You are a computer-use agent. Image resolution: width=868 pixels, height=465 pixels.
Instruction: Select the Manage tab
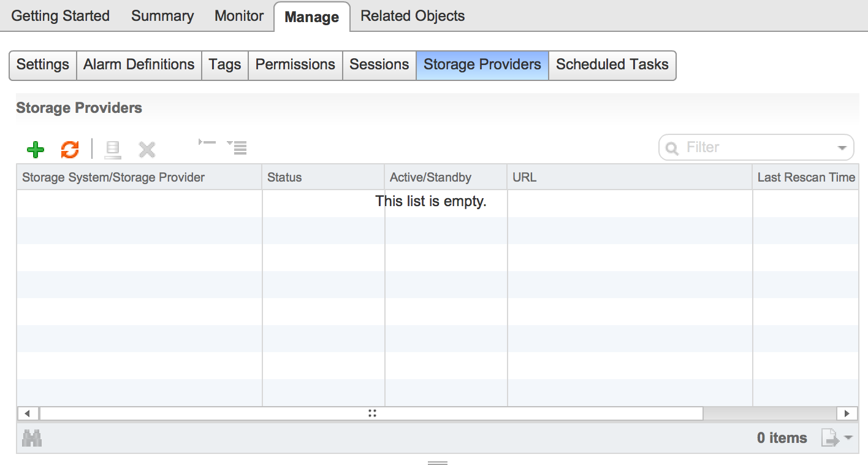pos(311,17)
